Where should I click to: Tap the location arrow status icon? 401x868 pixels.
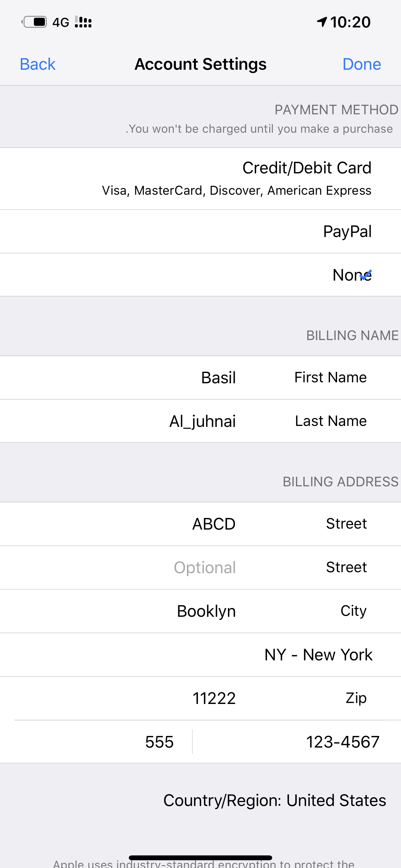pyautogui.click(x=322, y=22)
